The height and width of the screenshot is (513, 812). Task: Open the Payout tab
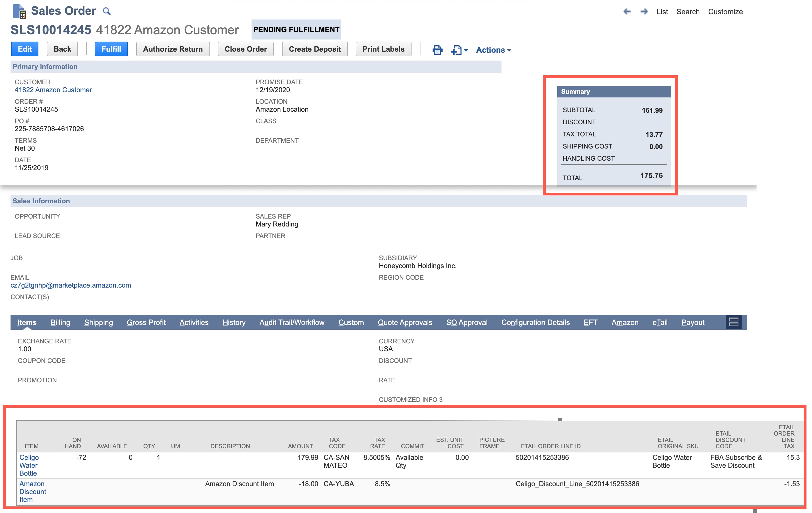(693, 322)
